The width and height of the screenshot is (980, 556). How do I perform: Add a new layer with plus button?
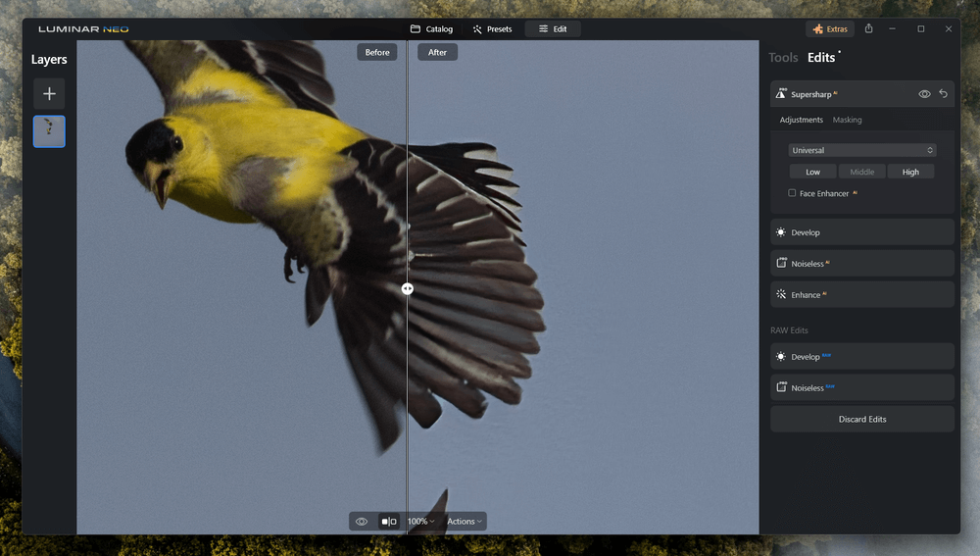coord(49,94)
